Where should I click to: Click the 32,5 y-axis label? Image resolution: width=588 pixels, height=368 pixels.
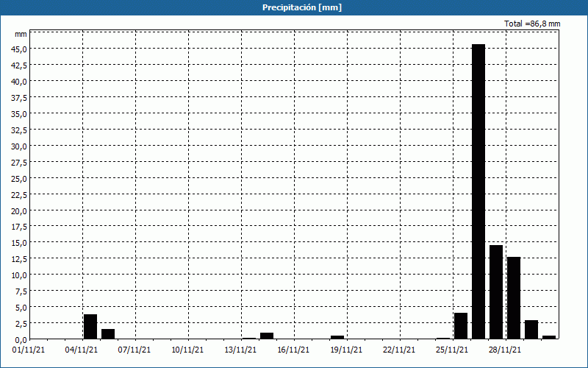coord(19,130)
